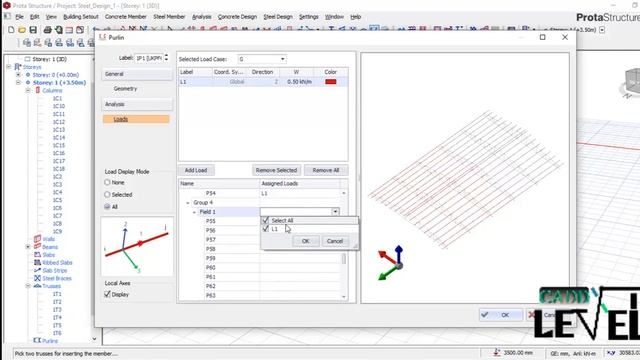Collapse the Storeys root node expander
The width and height of the screenshot is (640, 360).
9,67
